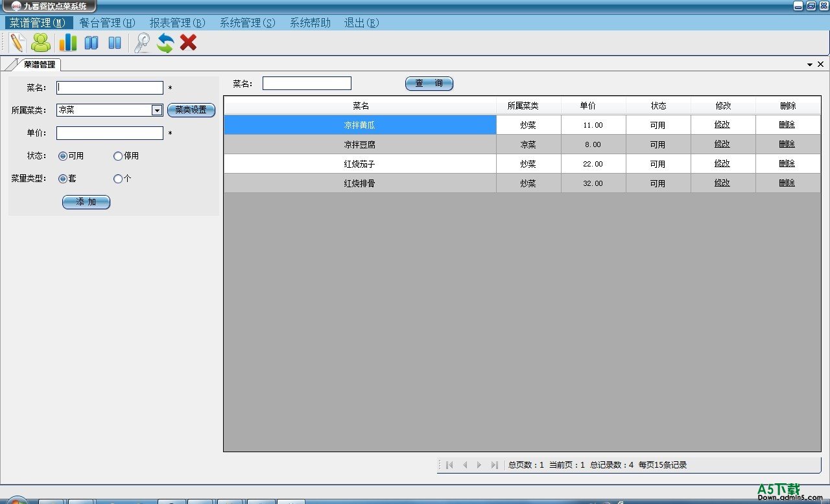The image size is (830, 504).
Task: Select the 凉拌豆腐 dish name cell
Action: coord(360,144)
